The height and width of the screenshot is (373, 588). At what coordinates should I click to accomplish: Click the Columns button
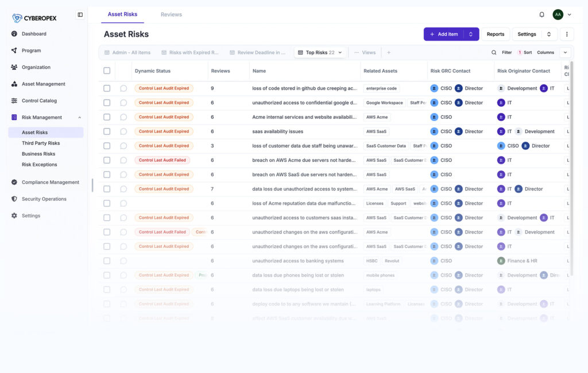pyautogui.click(x=546, y=52)
